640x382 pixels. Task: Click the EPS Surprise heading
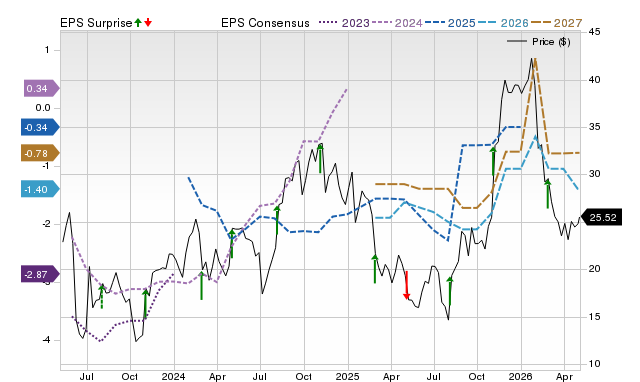click(x=96, y=23)
